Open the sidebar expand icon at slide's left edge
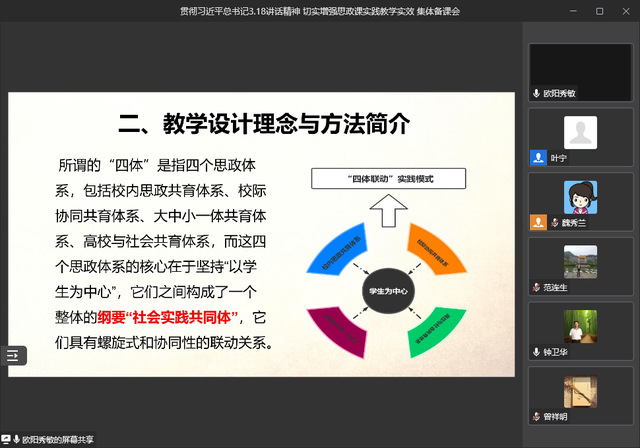This screenshot has width=640, height=448. click(12, 355)
